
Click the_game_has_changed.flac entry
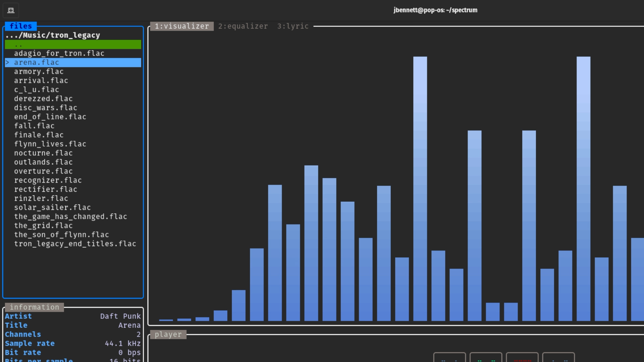70,217
